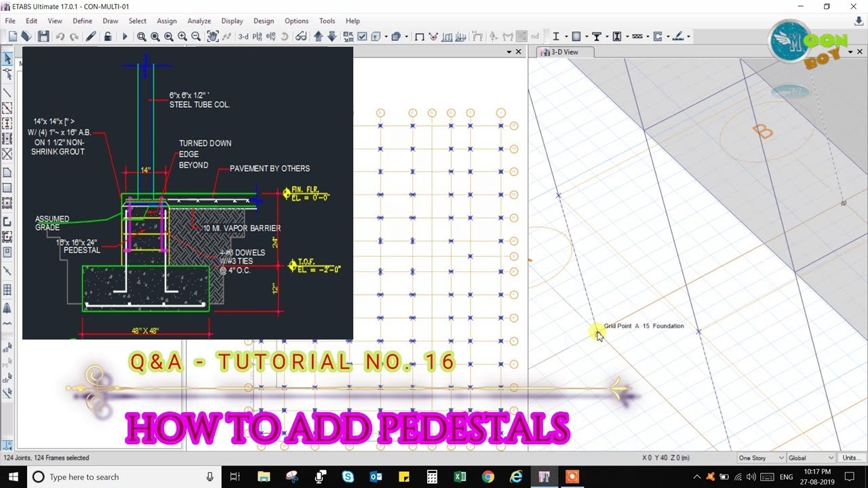
Task: Open the Options menu
Action: click(296, 21)
